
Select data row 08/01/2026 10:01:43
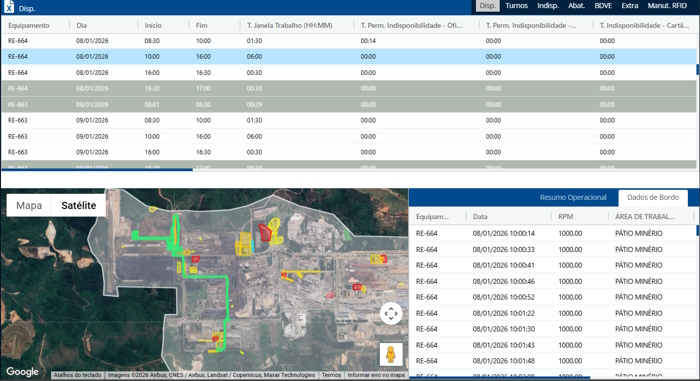[x=553, y=345]
